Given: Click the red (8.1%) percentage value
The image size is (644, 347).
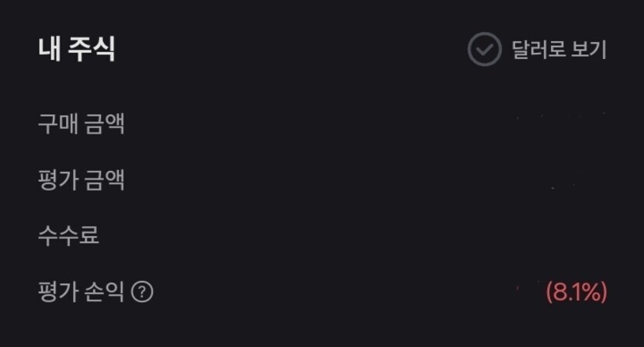Looking at the screenshot, I should click(576, 293).
